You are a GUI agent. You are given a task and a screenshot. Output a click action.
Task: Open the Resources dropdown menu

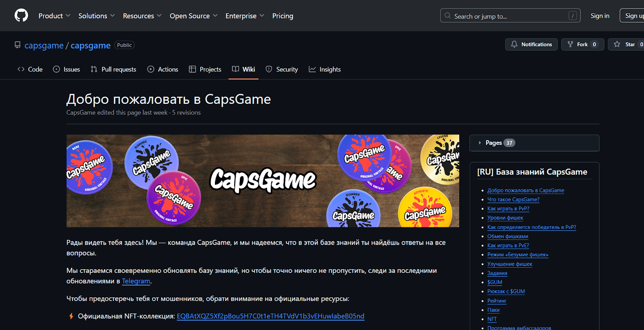pyautogui.click(x=142, y=16)
